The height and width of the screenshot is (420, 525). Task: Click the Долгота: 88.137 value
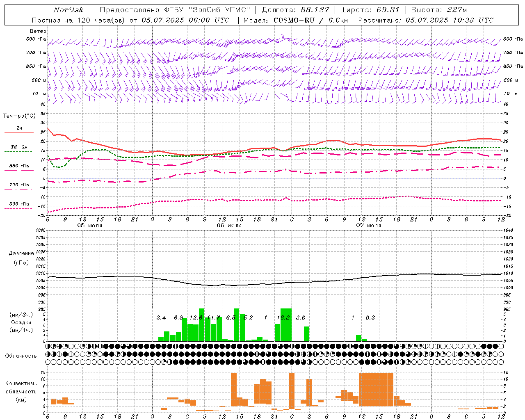[x=295, y=10]
